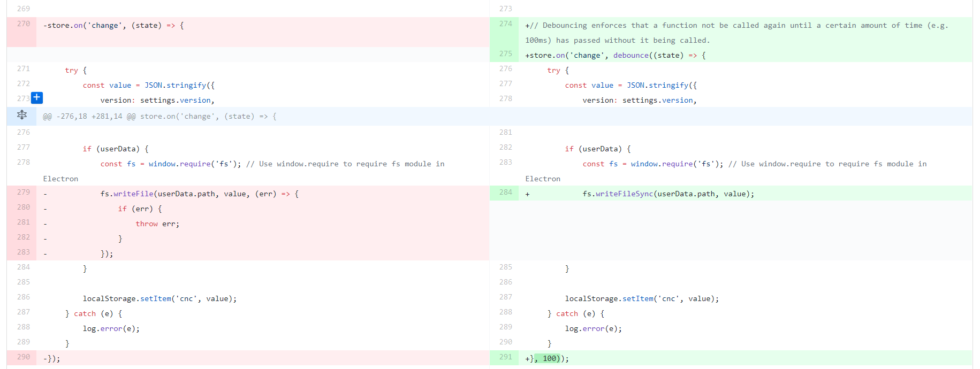Select deleted line number 270 on left
Image resolution: width=980 pixels, height=369 pixels.
point(23,24)
